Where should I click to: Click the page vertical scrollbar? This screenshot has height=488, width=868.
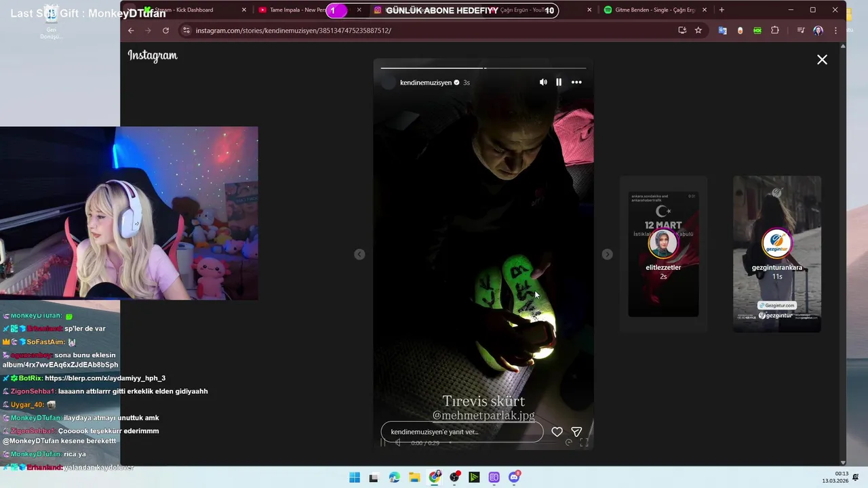point(843,254)
